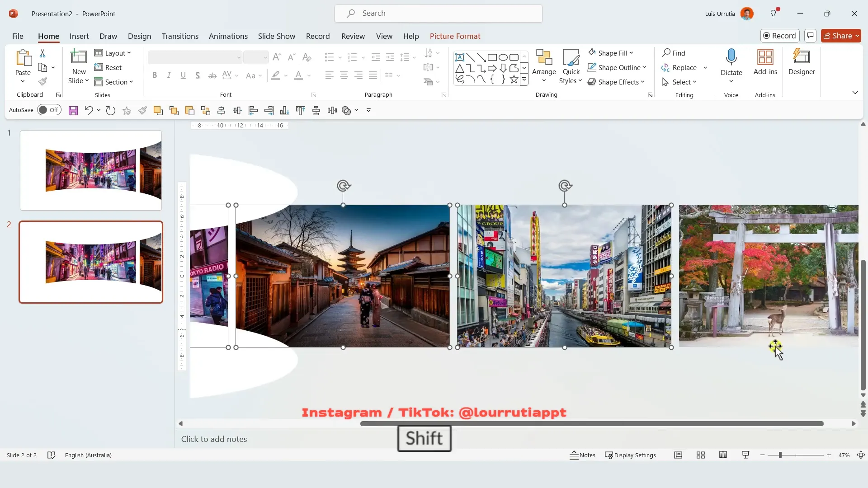Click the Undo arrow icon
The image size is (868, 488).
[x=89, y=110]
